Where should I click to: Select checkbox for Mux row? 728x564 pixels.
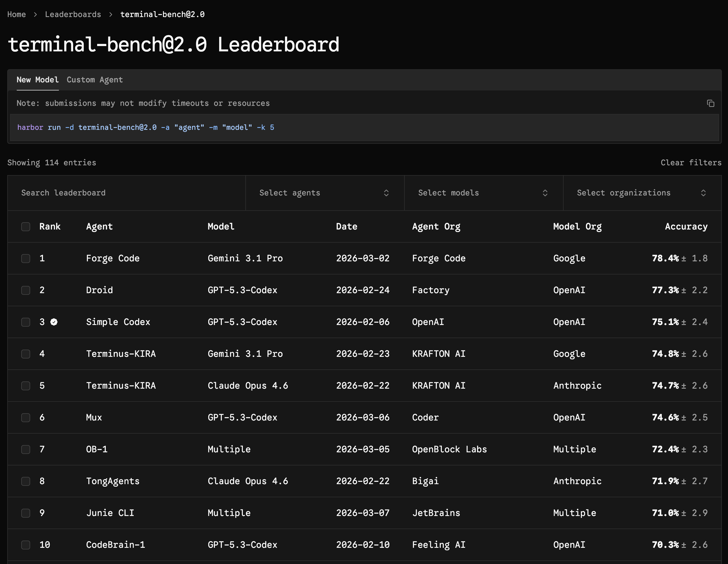pyautogui.click(x=26, y=418)
